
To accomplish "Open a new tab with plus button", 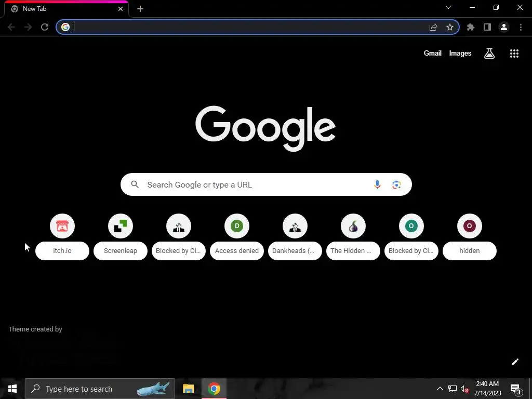I will [x=140, y=9].
